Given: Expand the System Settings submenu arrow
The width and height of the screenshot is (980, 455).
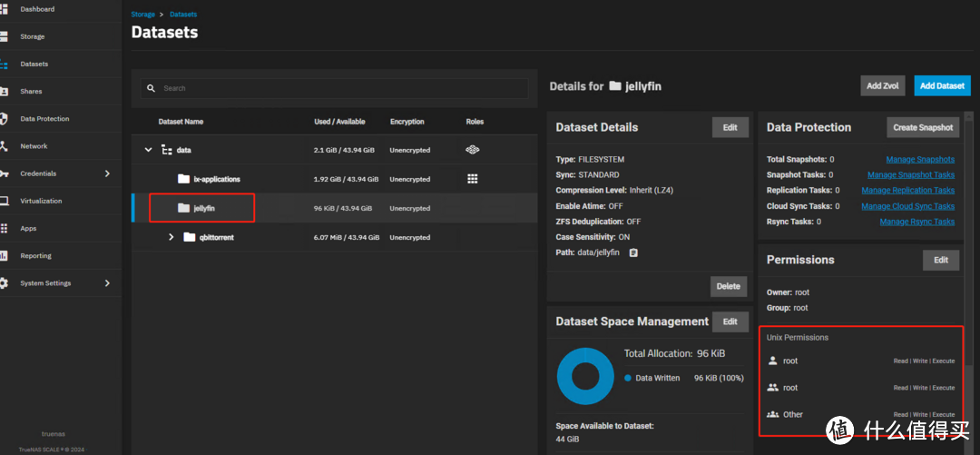Looking at the screenshot, I should point(107,283).
